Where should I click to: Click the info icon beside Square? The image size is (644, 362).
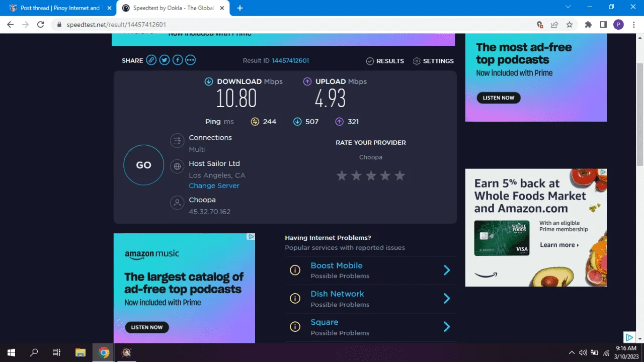pos(295,327)
